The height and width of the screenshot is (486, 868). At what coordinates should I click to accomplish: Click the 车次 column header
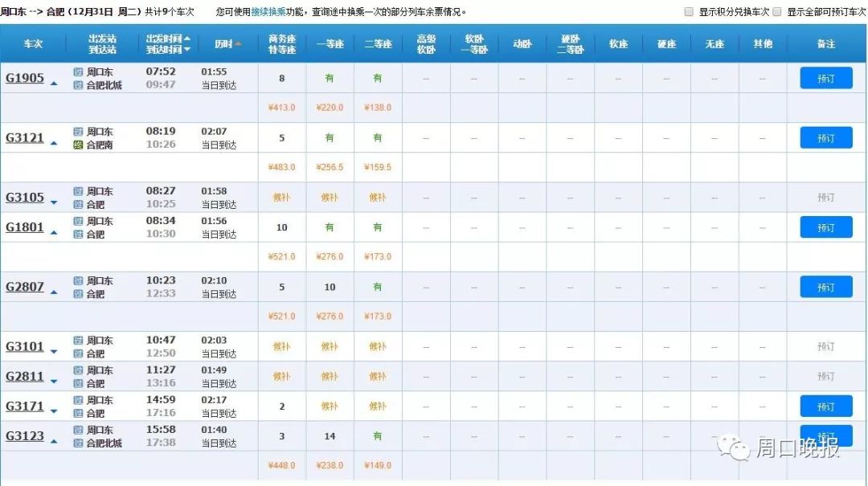tap(32, 44)
